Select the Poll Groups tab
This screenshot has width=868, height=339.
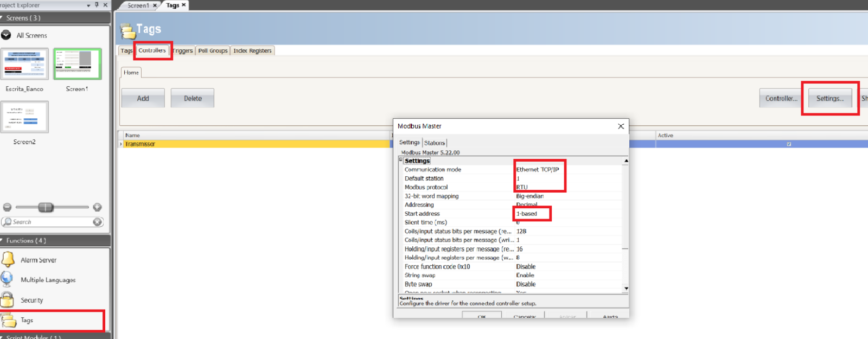click(213, 50)
